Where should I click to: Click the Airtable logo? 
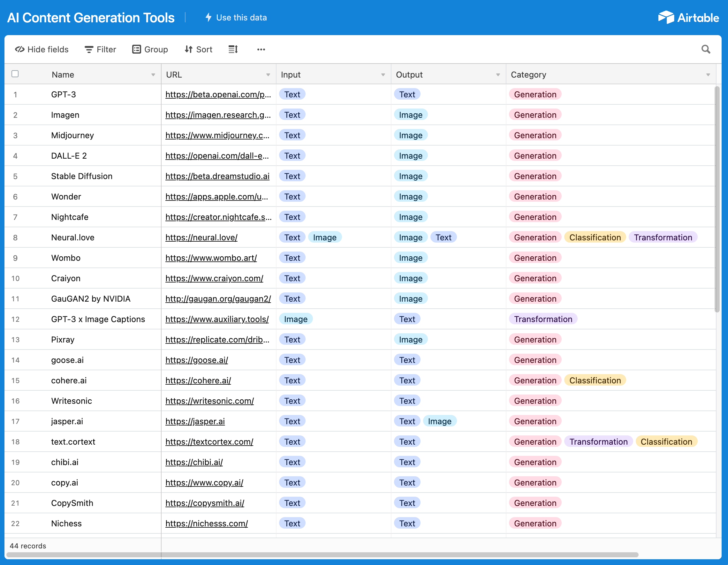tap(688, 17)
